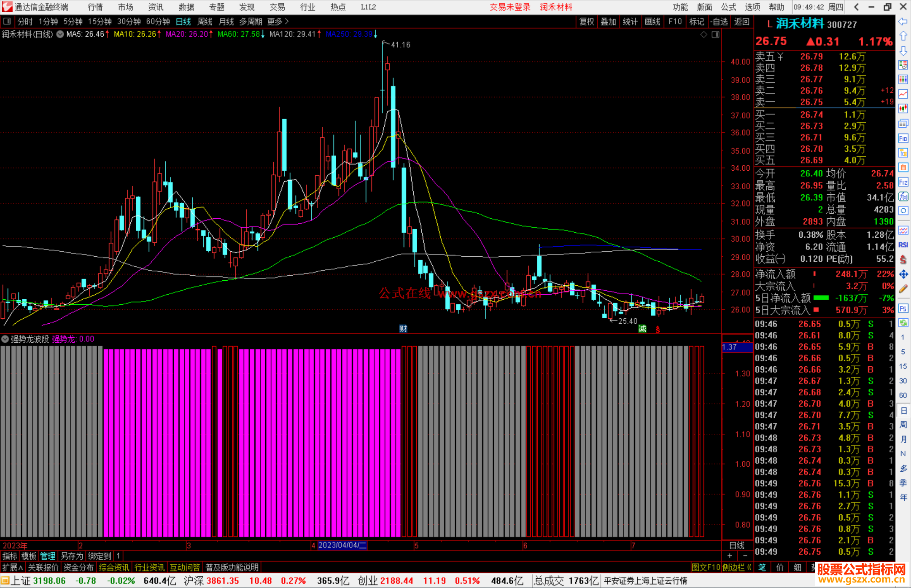Click the blue left arrow back icon
The width and height of the screenshot is (911, 588).
tap(903, 21)
